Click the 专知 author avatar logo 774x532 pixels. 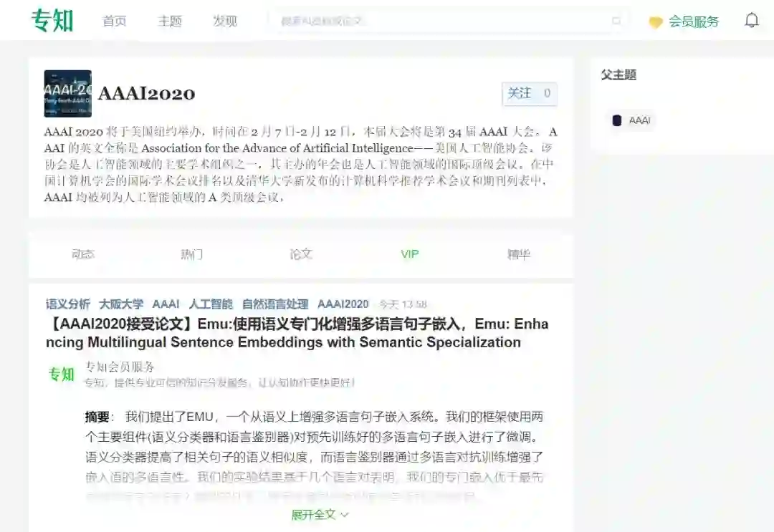click(61, 374)
